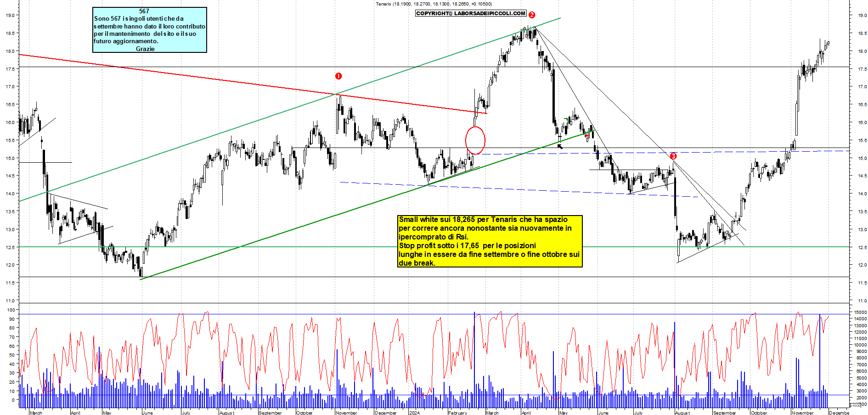Screen dimensions: 868x415
Task: Click the 19.0 label on the right price axis
Action: tap(862, 15)
